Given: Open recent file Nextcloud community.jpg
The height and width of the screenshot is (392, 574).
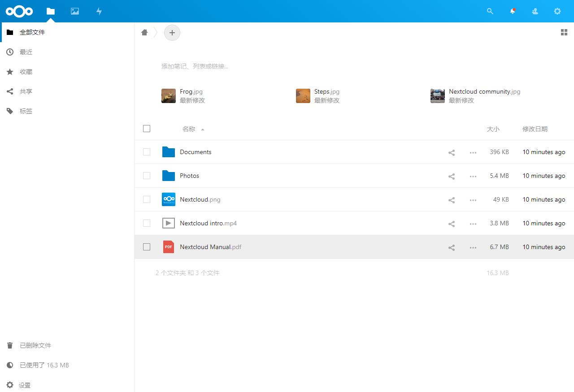Looking at the screenshot, I should point(485,91).
